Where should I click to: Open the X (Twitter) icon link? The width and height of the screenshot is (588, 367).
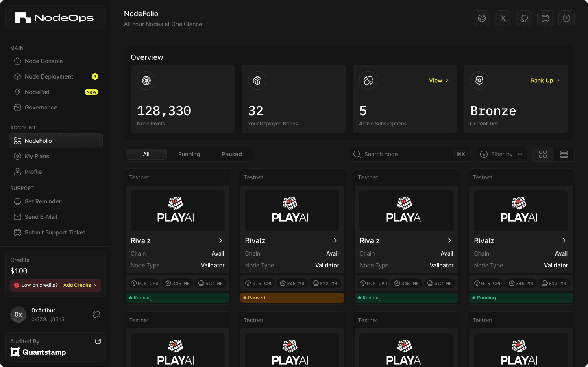click(503, 18)
